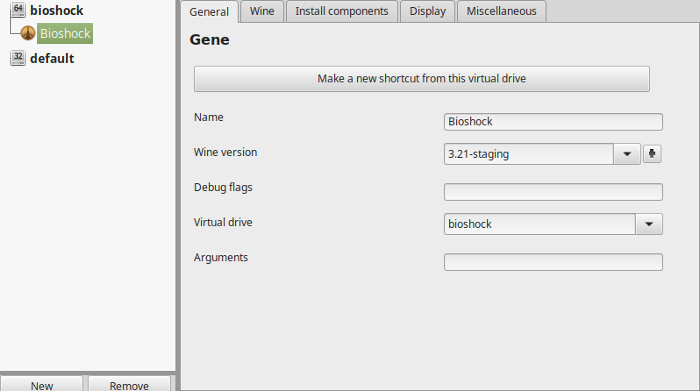Click the 64-bit bioshock drive icon
This screenshot has width=700, height=391.
click(x=18, y=9)
